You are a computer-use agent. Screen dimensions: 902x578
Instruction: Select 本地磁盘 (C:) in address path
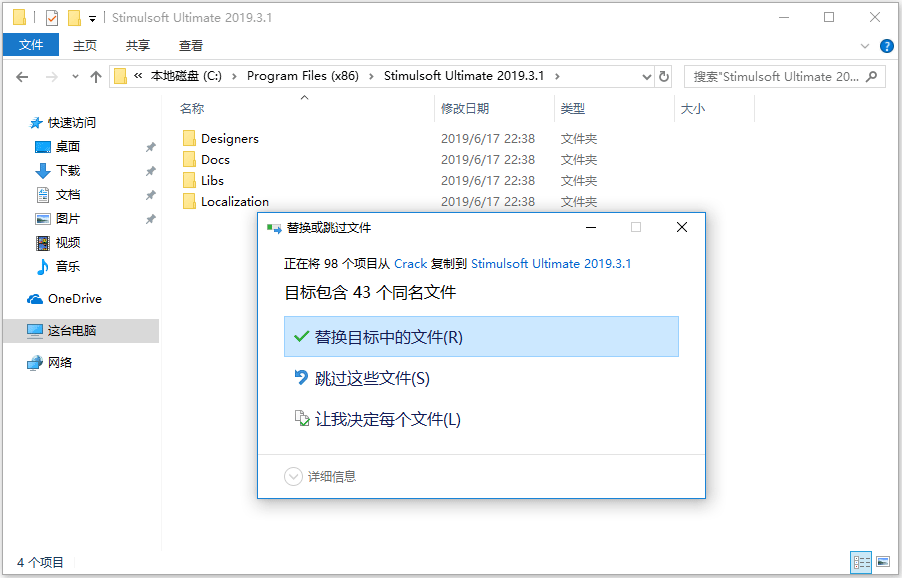point(186,76)
